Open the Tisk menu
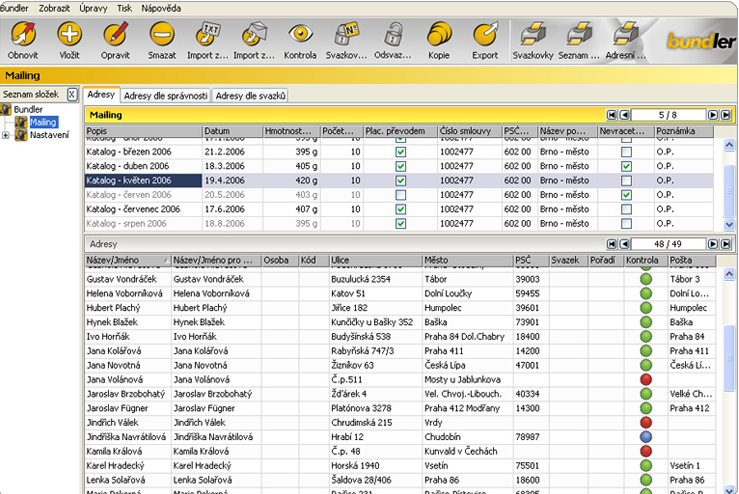Viewport: 739px width, 494px height. pos(124,8)
